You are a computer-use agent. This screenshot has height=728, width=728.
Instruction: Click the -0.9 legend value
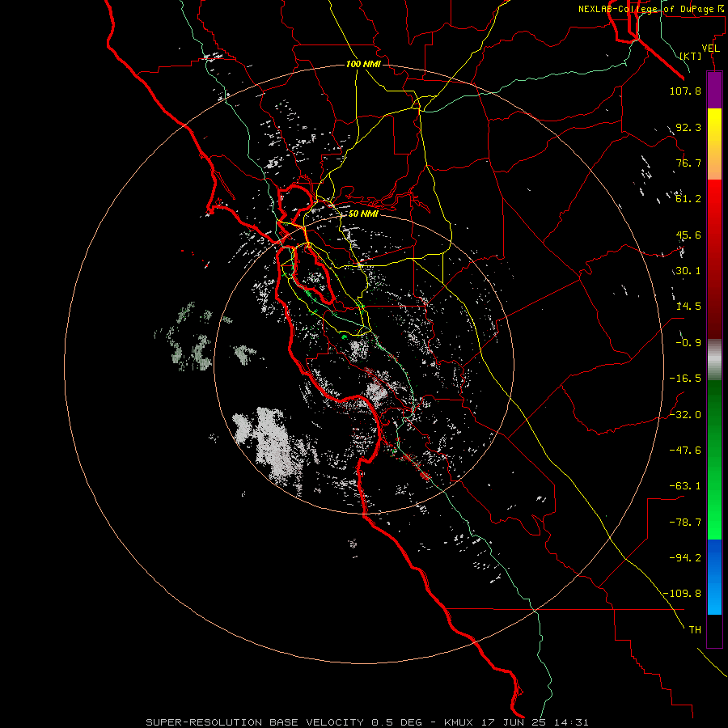pyautogui.click(x=688, y=343)
